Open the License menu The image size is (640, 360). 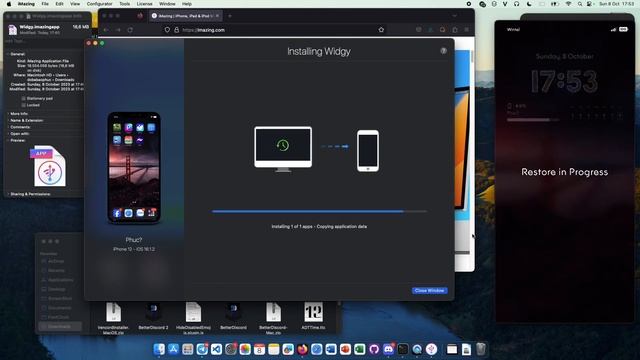[x=144, y=4]
